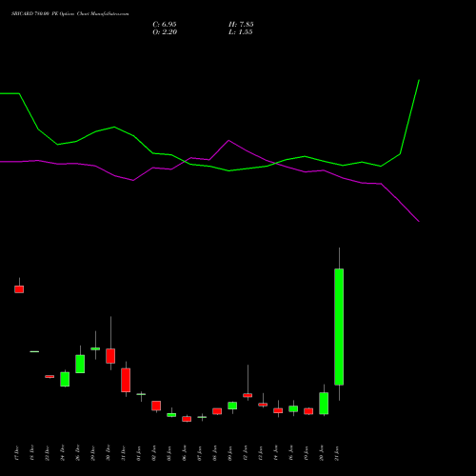Click the low value 'L: 1.55'
This screenshot has width=476, height=476.
241,32
